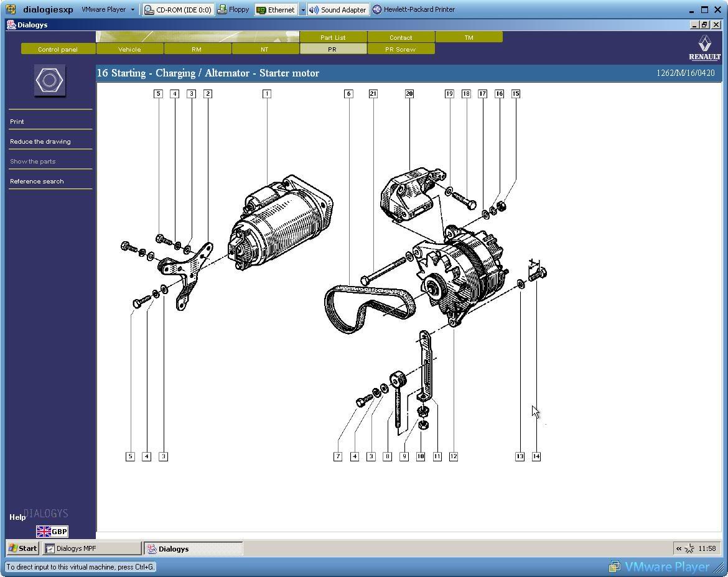Open the Windows Start menu

[x=23, y=548]
